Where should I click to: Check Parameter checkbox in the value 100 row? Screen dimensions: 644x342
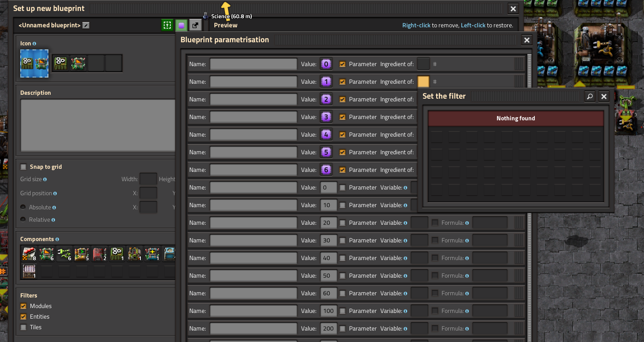pyautogui.click(x=342, y=311)
